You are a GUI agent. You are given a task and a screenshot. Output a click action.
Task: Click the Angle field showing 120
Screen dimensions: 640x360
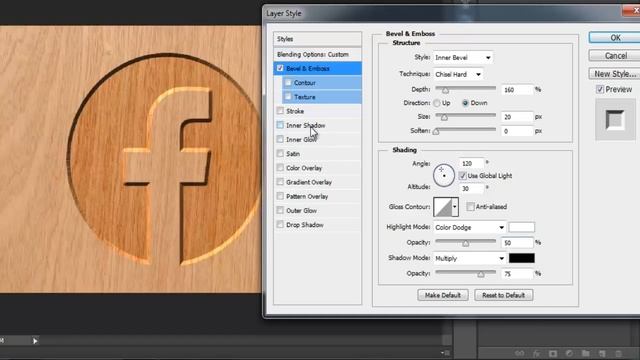[x=471, y=163]
